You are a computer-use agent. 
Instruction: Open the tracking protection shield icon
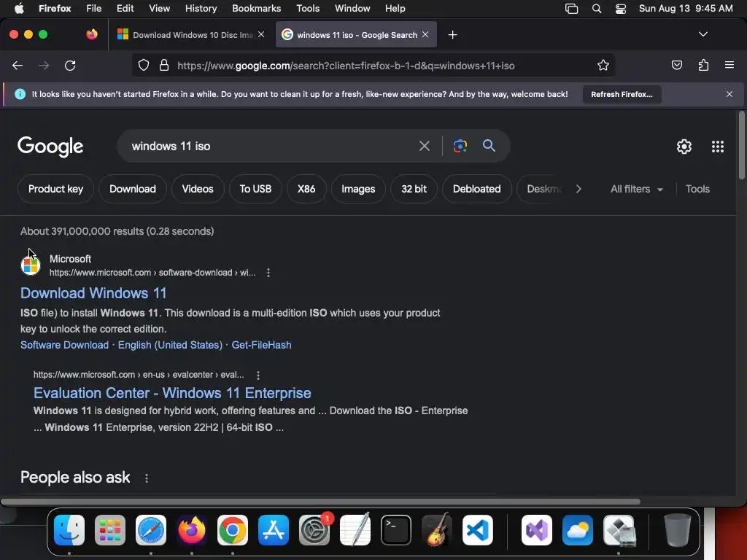(x=144, y=65)
